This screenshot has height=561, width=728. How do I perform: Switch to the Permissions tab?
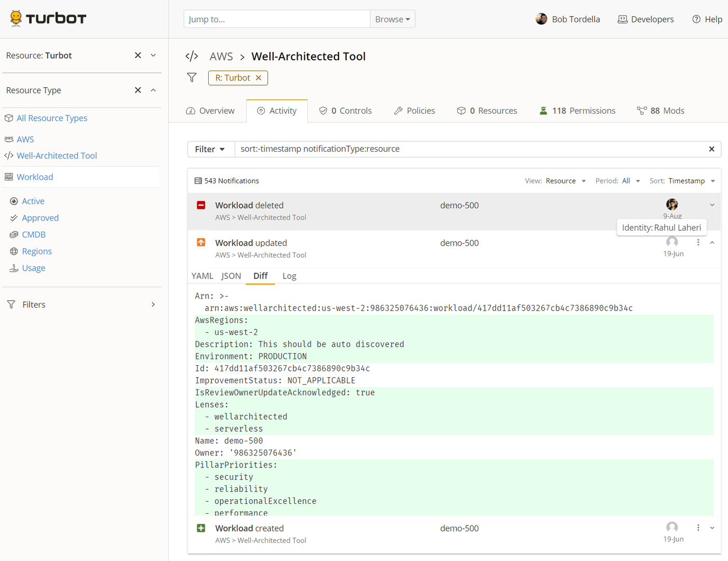click(x=577, y=111)
